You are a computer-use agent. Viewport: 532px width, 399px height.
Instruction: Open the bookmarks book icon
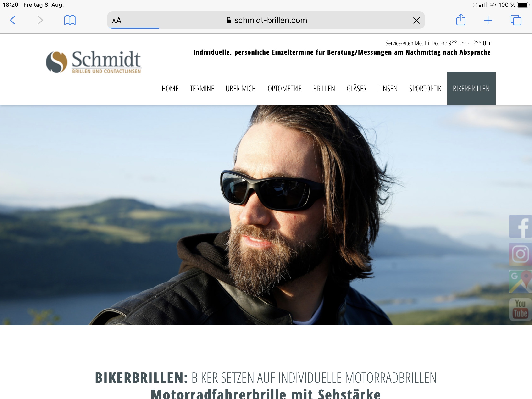(x=70, y=20)
